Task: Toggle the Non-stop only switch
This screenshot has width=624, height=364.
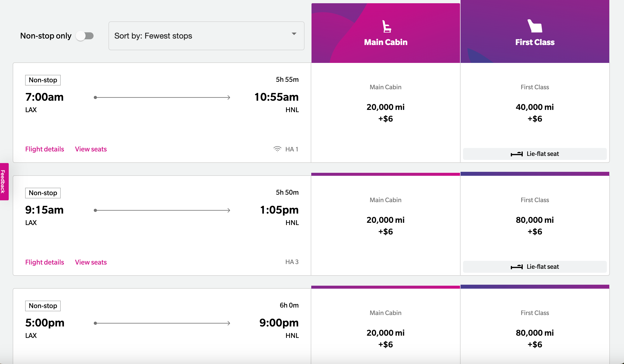Action: click(85, 36)
